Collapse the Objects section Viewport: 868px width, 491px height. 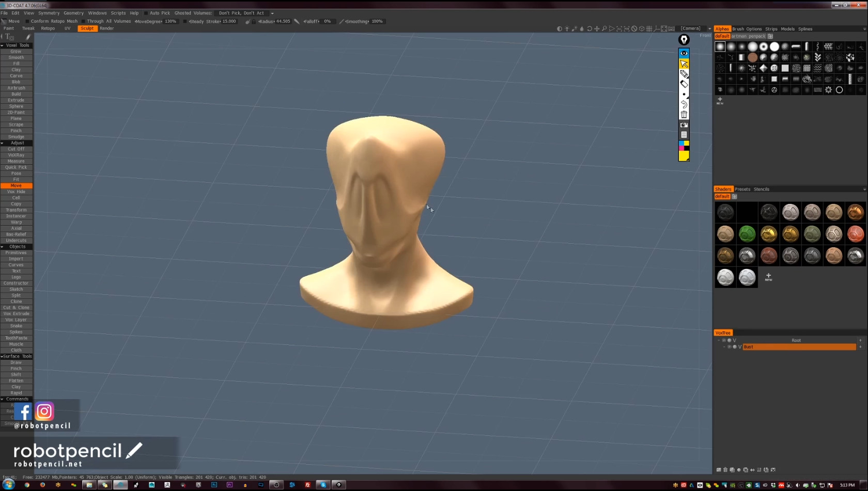[x=3, y=247]
